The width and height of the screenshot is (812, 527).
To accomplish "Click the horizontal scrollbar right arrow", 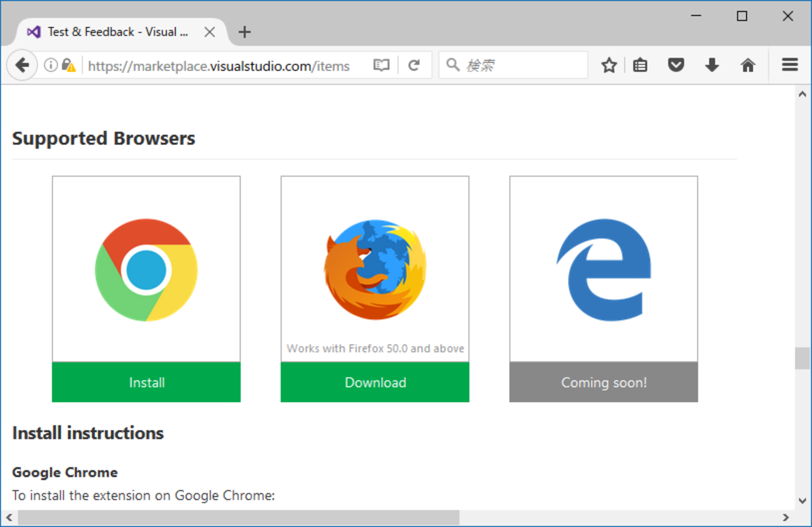I will point(786,518).
